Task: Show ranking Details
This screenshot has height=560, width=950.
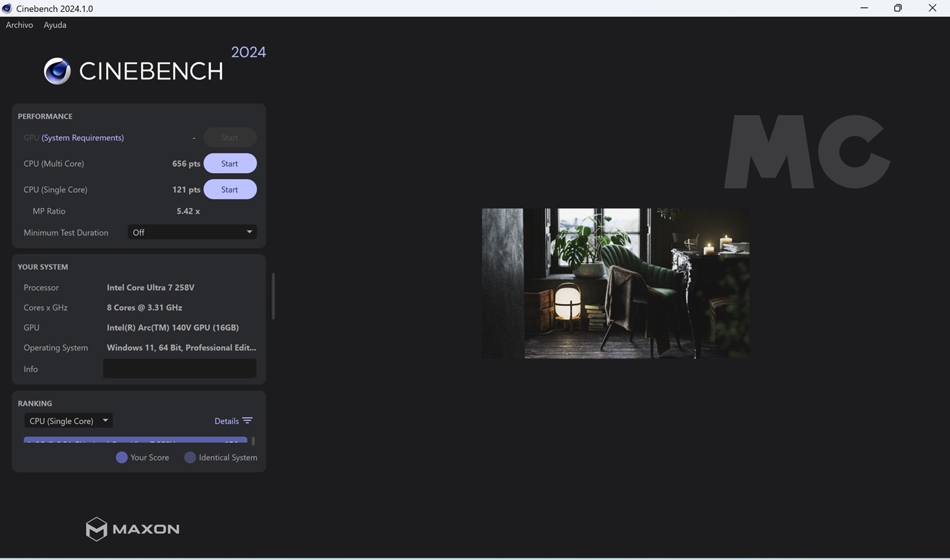Action: [x=226, y=421]
